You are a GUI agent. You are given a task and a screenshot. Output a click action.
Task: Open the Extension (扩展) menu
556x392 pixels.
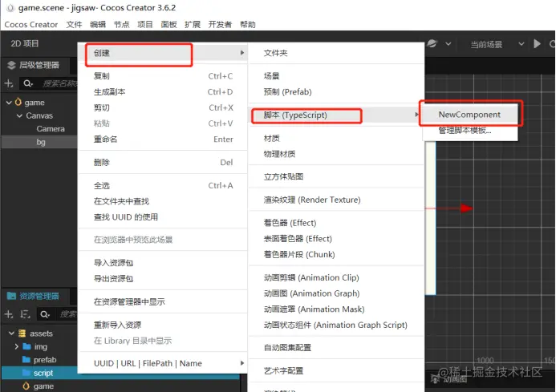pos(193,25)
